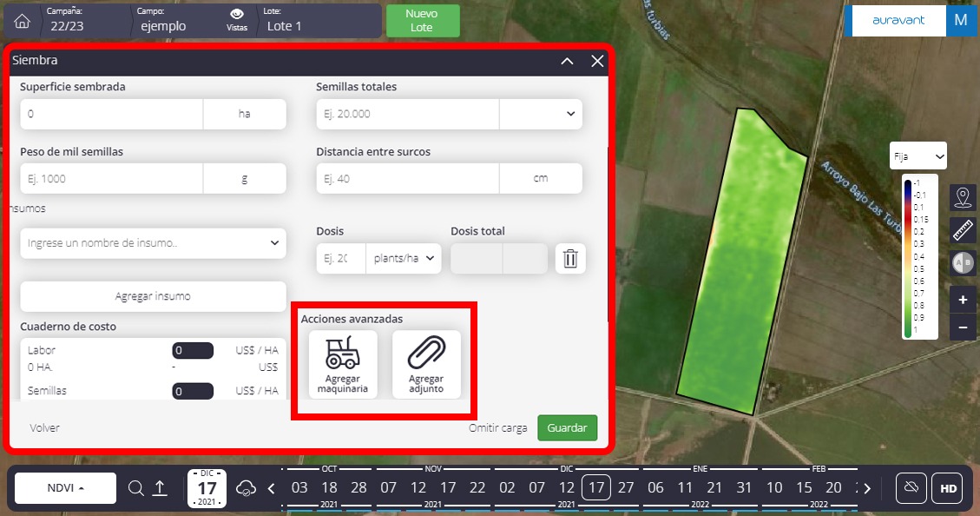The height and width of the screenshot is (516, 980).
Task: Edit the Labor cost value field
Action: (193, 350)
